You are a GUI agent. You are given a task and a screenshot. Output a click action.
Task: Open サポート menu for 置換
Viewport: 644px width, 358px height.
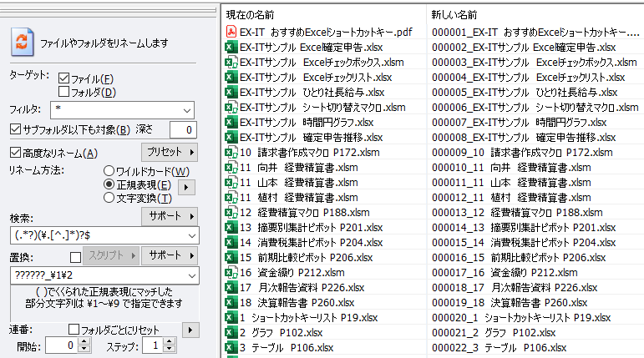pos(170,255)
